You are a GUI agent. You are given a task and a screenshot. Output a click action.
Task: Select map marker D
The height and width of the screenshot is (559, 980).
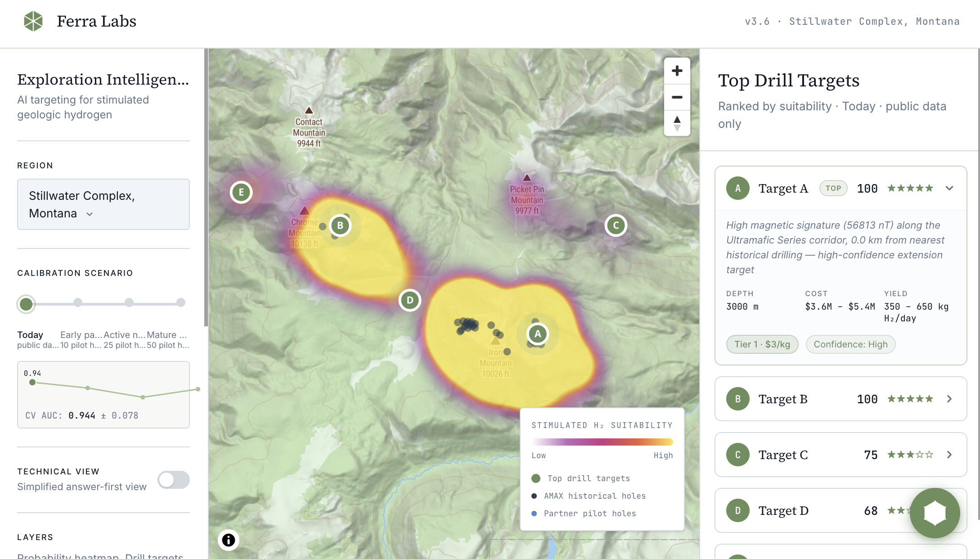tap(410, 300)
